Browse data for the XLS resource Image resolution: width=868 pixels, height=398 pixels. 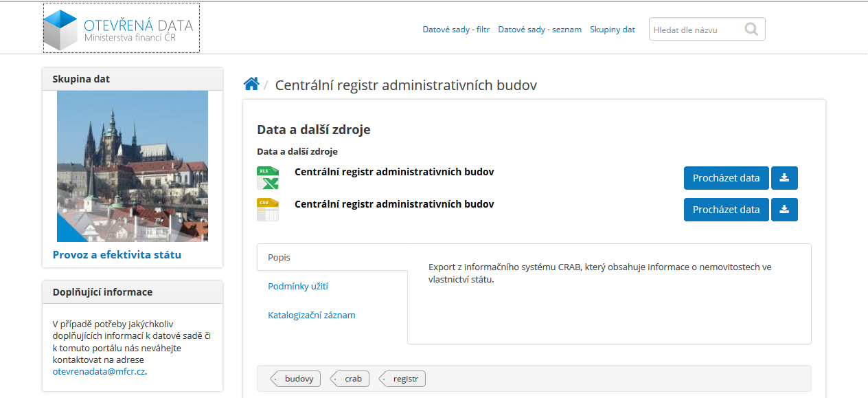(x=726, y=178)
